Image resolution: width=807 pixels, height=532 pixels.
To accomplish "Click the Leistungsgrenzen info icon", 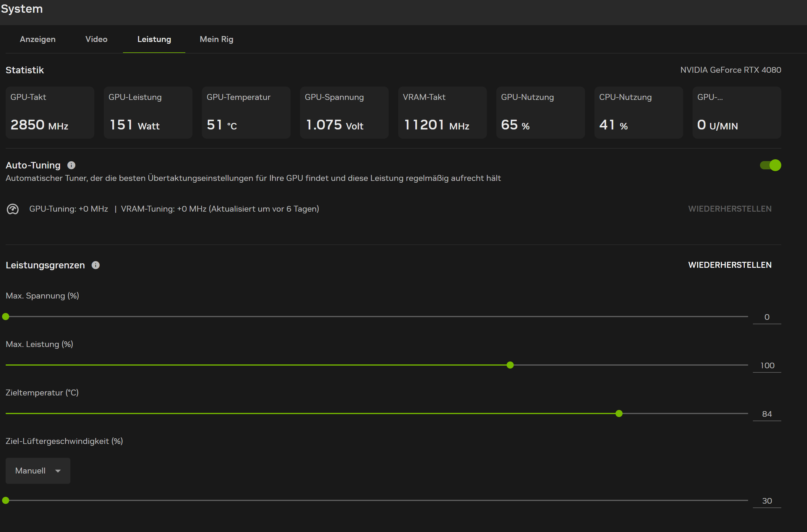I will (x=96, y=265).
